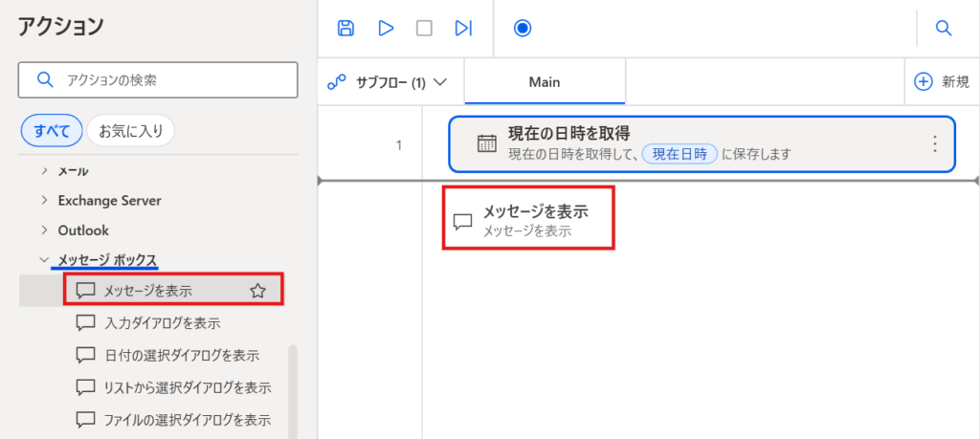980x439 pixels.
Task: Run the next action with the step icon
Action: pyautogui.click(x=463, y=28)
